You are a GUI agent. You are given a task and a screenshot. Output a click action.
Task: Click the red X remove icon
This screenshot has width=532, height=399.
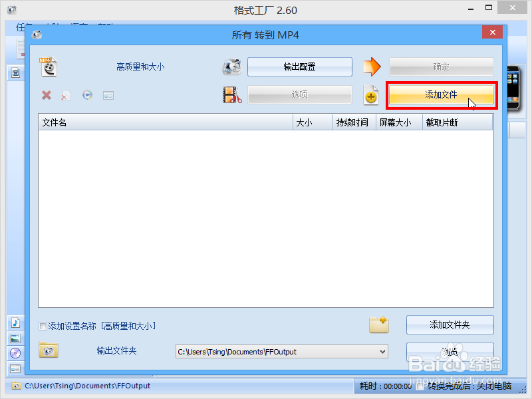[x=47, y=95]
